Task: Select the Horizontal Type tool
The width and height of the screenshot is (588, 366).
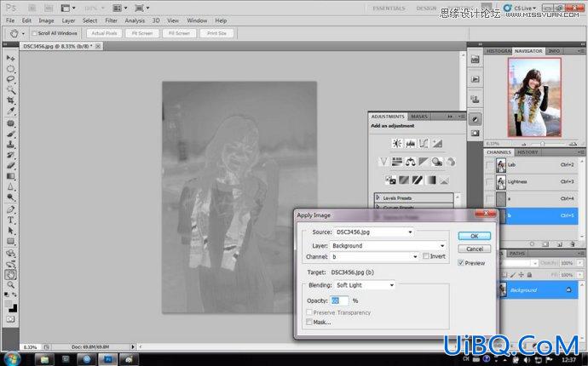Action: tap(10, 220)
